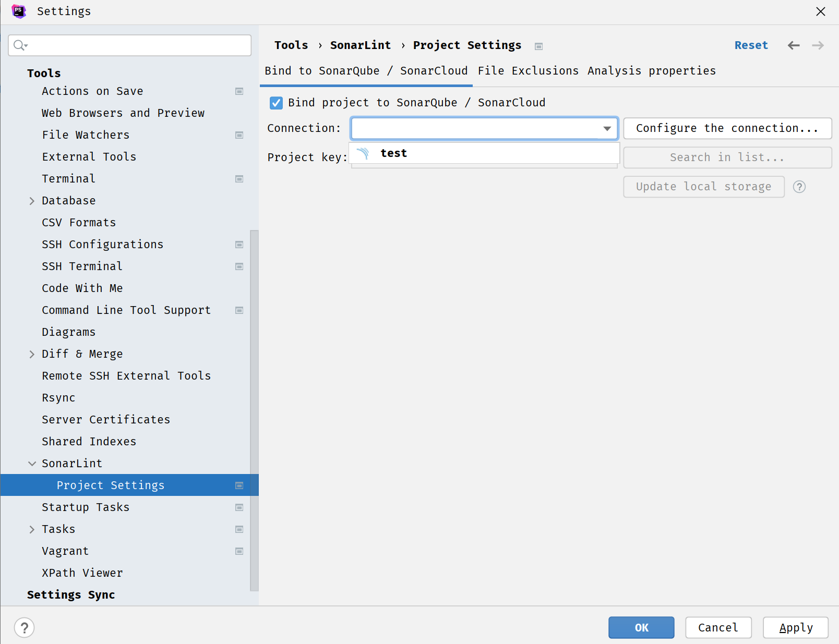Select the Terminal settings item

point(68,179)
